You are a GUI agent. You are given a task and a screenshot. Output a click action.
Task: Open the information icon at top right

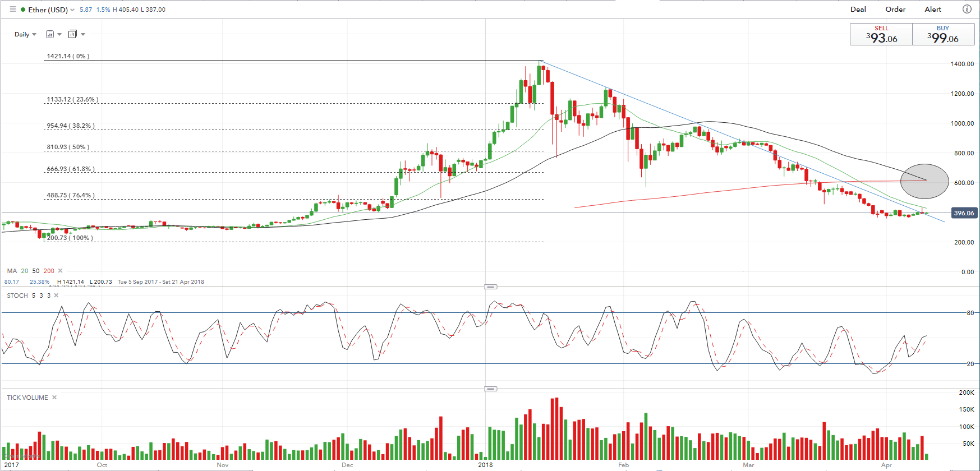pyautogui.click(x=967, y=9)
